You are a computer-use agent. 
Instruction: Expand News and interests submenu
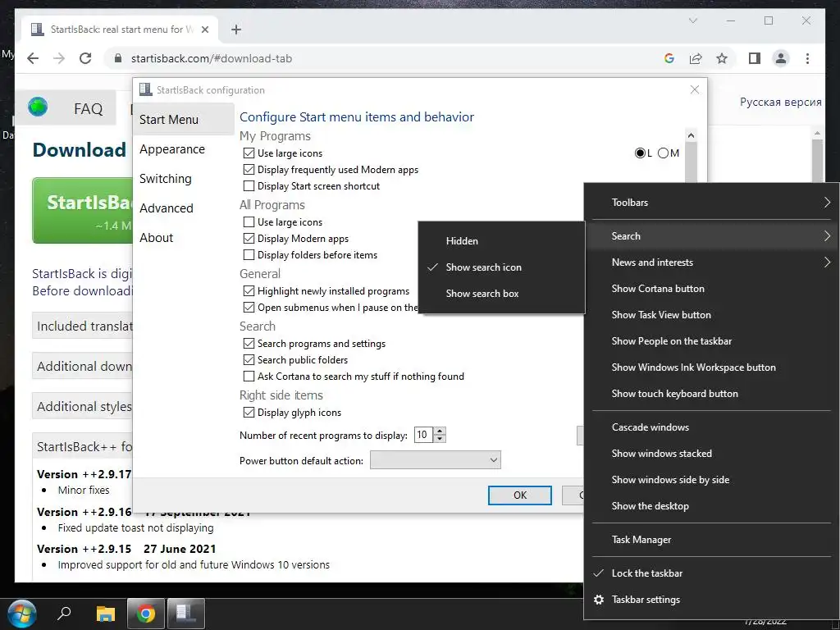click(711, 262)
